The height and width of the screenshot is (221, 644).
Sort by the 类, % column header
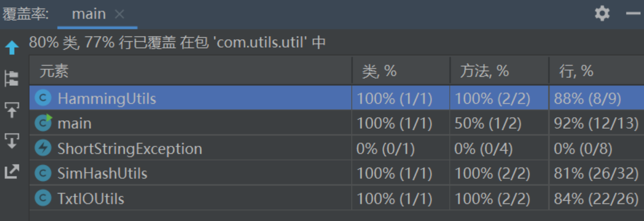(379, 72)
